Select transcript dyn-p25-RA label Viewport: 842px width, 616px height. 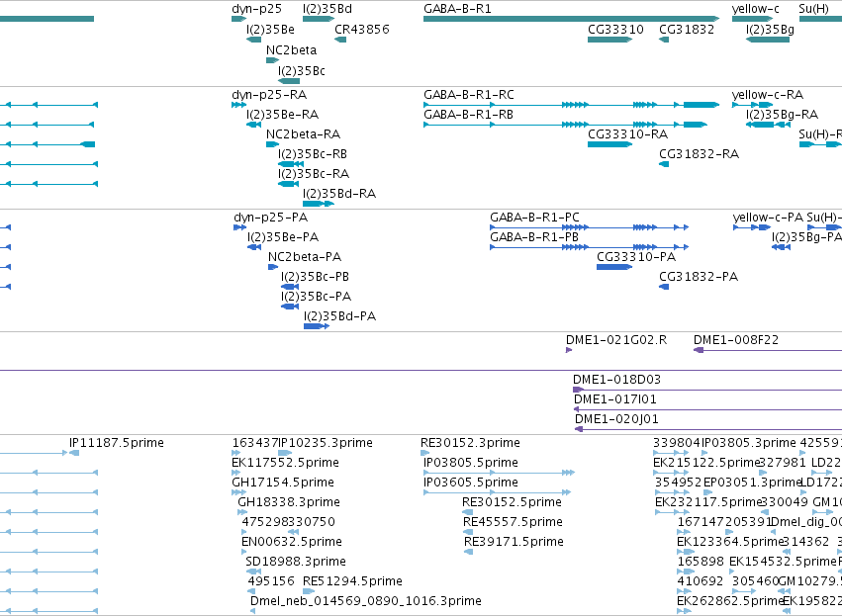coord(269,95)
